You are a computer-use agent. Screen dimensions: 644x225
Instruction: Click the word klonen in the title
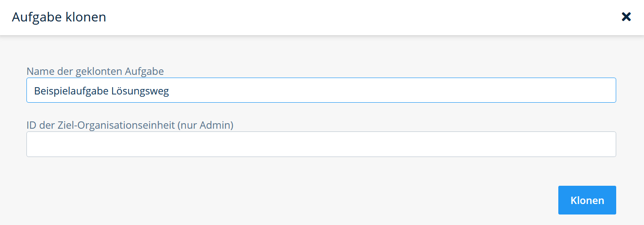coord(86,17)
